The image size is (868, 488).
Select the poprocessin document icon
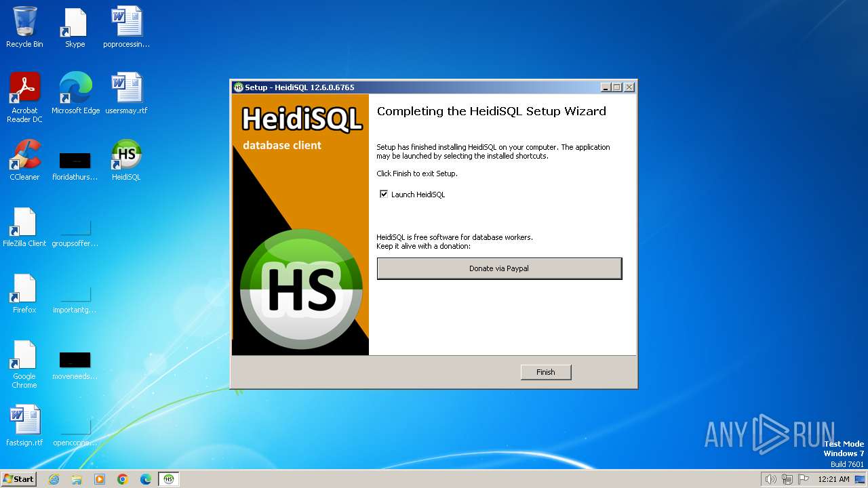coord(126,28)
